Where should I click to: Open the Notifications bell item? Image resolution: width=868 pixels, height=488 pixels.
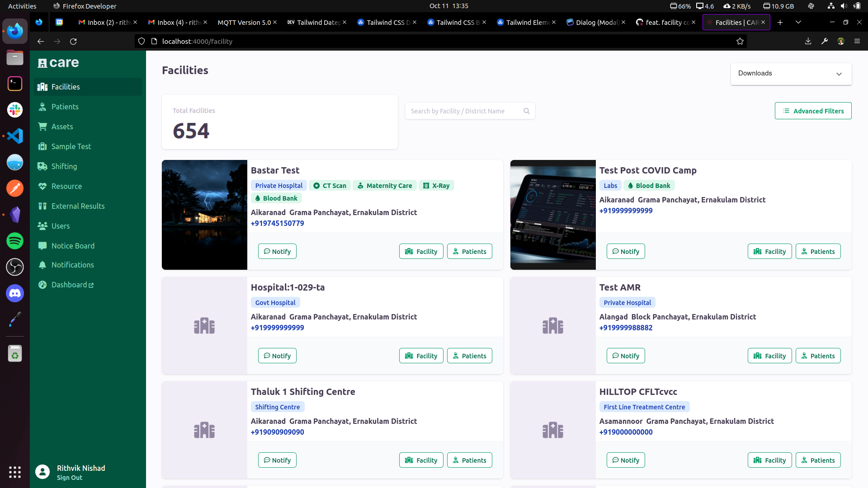pos(72,265)
